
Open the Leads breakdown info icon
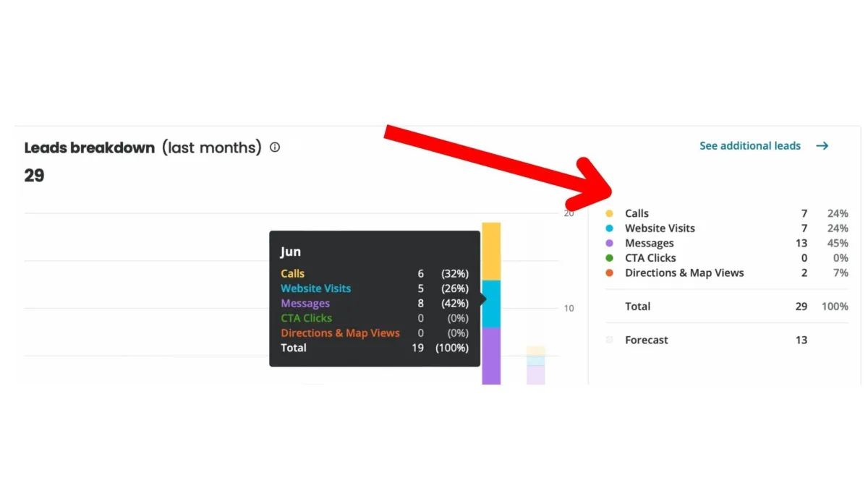click(x=275, y=147)
